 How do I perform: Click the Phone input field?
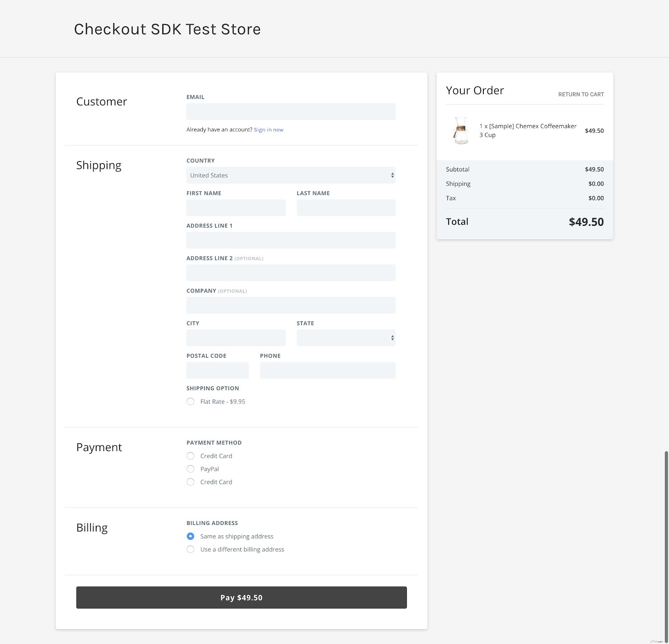click(x=327, y=370)
